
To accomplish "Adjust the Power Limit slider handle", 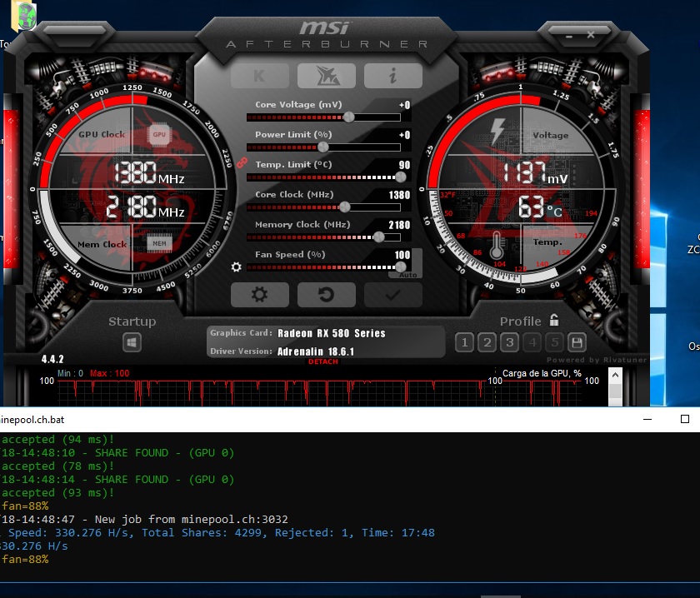I will point(322,147).
